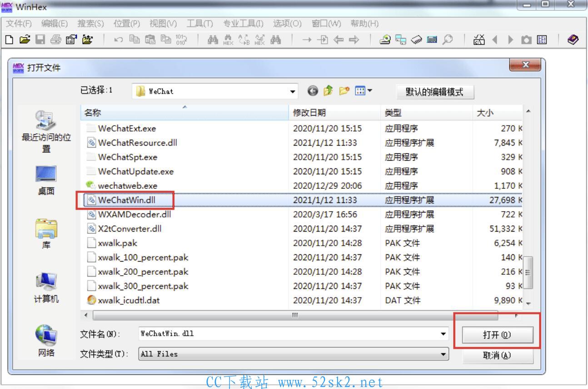Open the 选项(O) menu
This screenshot has height=389, width=588.
point(287,23)
